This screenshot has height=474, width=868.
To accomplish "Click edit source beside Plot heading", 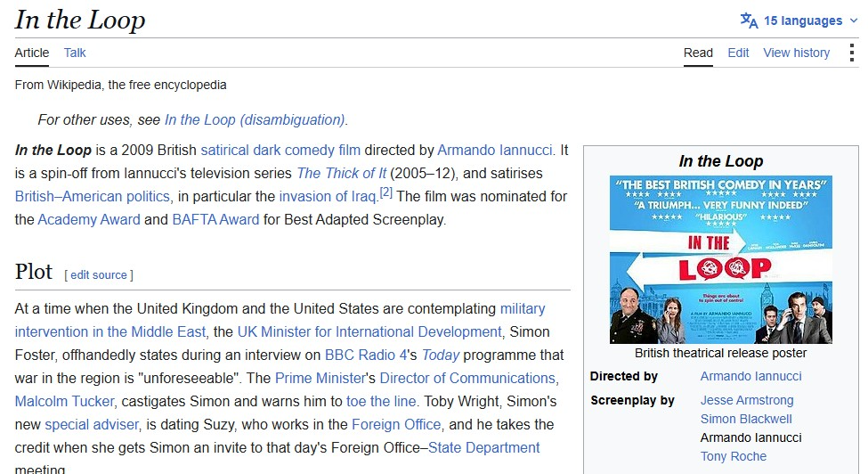I will (99, 274).
